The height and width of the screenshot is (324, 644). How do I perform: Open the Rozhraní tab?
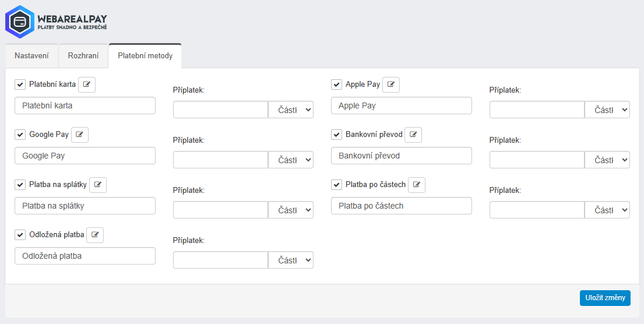pyautogui.click(x=83, y=56)
